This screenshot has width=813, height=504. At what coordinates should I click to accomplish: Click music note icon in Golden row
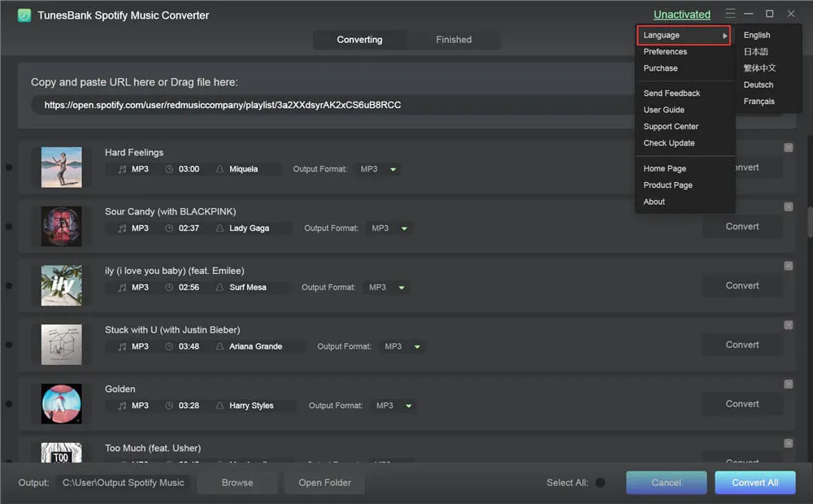(x=122, y=406)
